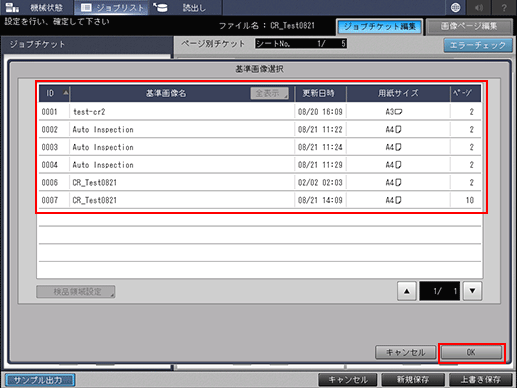Click the サンプル出力 button

point(40,380)
